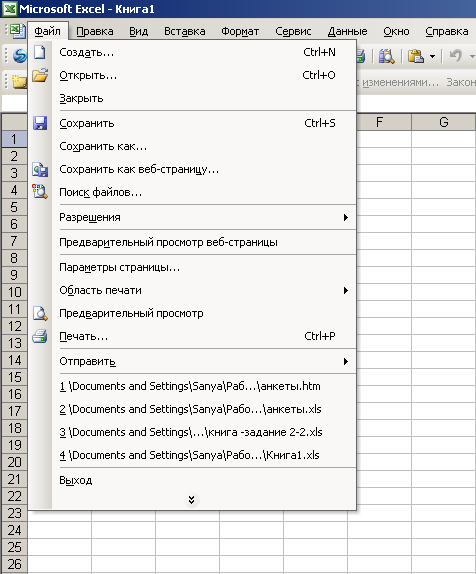Select row 25 header
476x574 pixels.
click(x=14, y=547)
